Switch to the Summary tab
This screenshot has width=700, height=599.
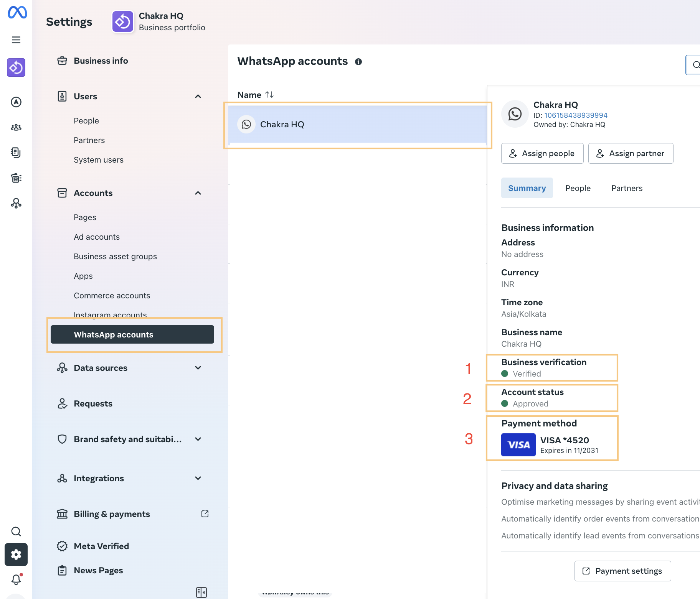[x=527, y=188]
